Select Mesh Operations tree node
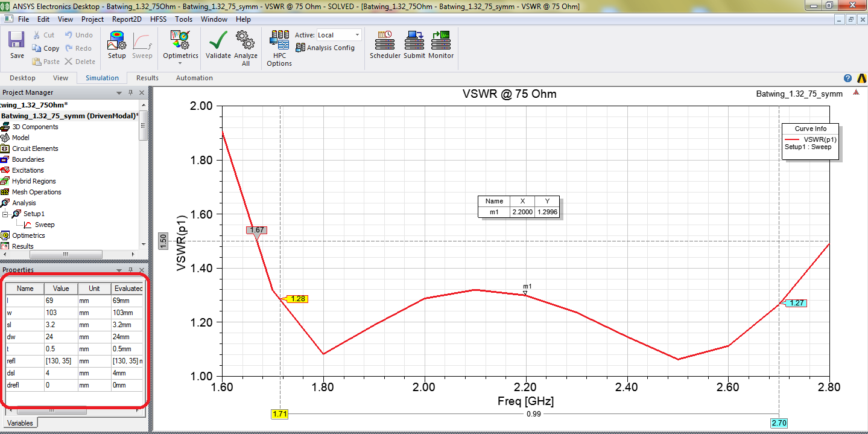The width and height of the screenshot is (868, 434). (x=36, y=192)
